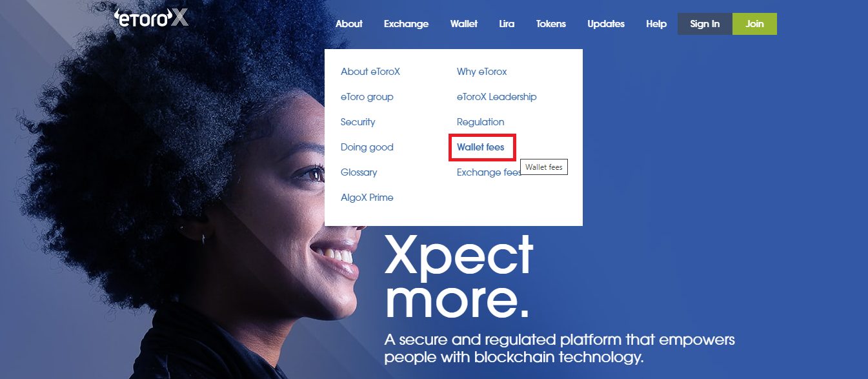Click the eToroX logo

[x=151, y=18]
